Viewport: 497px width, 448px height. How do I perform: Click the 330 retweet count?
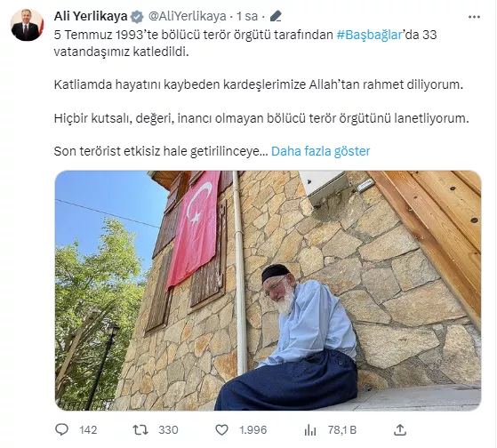[168, 430]
